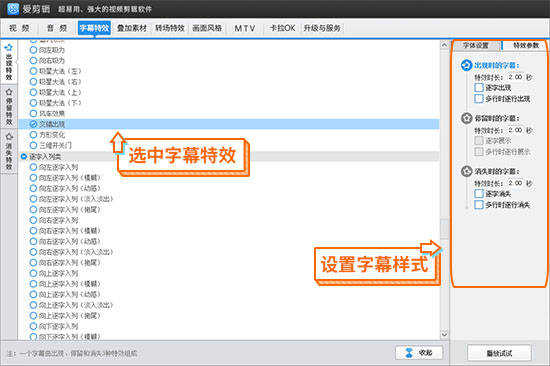Image resolution: width=550 pixels, height=366 pixels.
Task: Click the 播放试试 button
Action: 499,353
